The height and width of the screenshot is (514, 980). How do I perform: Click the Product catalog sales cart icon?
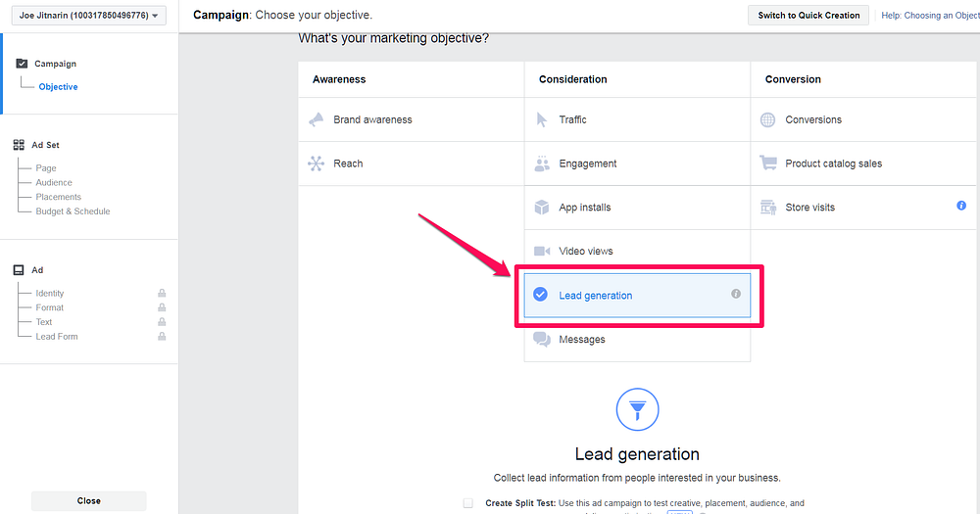coord(768,163)
